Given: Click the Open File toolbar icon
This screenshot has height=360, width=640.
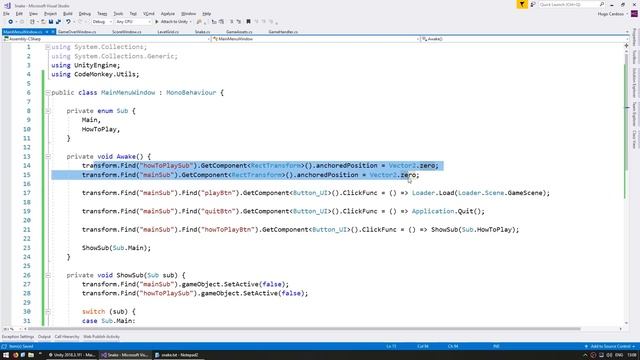Looking at the screenshot, I should point(43,22).
